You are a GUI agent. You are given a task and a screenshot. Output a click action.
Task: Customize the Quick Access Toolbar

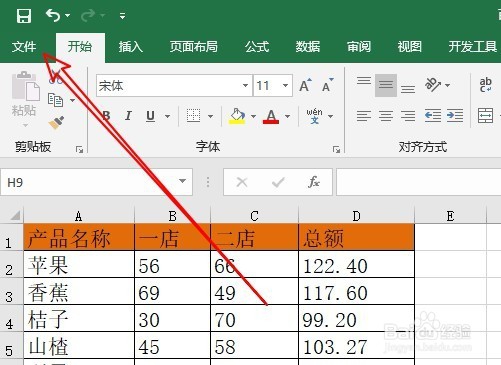coord(122,16)
